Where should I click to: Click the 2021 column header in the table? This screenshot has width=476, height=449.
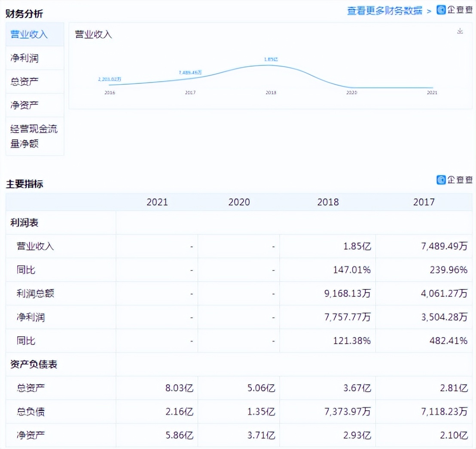pos(157,202)
